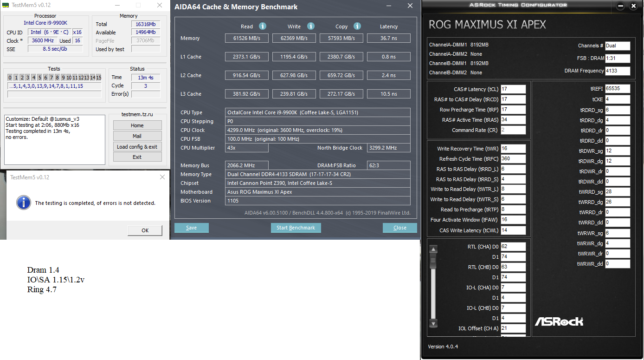Viewport: 644px width, 360px height.
Task: Click the tRDRD_sg field
Action: coord(618,110)
